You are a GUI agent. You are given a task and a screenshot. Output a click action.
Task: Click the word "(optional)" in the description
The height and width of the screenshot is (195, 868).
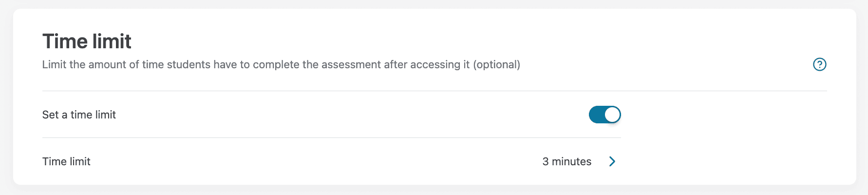click(x=496, y=64)
